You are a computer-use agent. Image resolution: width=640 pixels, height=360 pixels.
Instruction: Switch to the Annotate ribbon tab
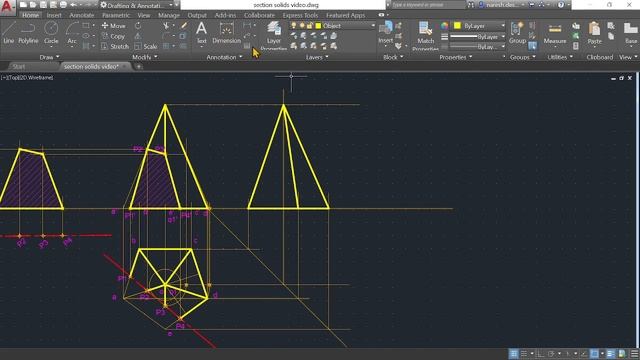click(x=82, y=15)
